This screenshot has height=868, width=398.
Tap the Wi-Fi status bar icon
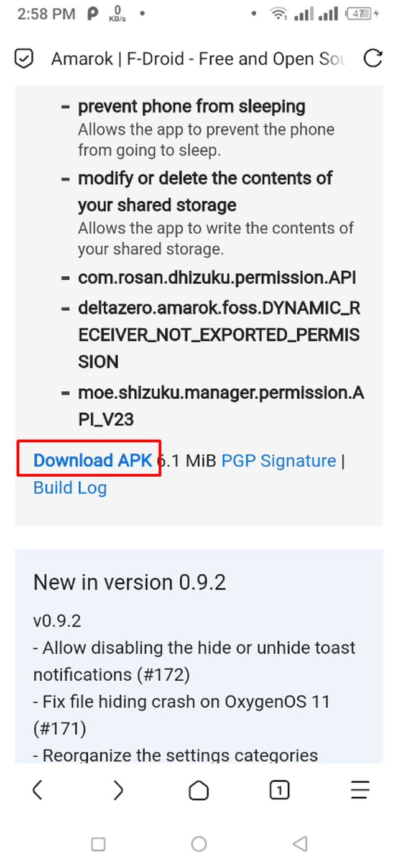tap(278, 14)
